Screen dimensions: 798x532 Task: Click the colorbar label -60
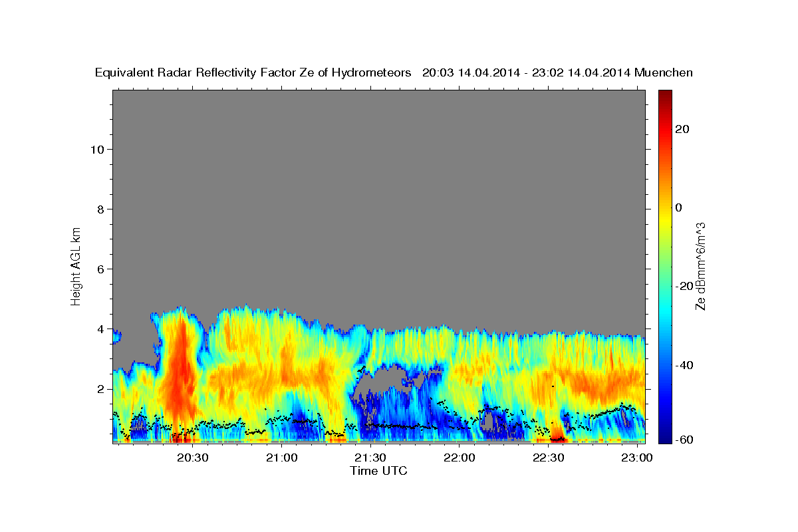(684, 439)
